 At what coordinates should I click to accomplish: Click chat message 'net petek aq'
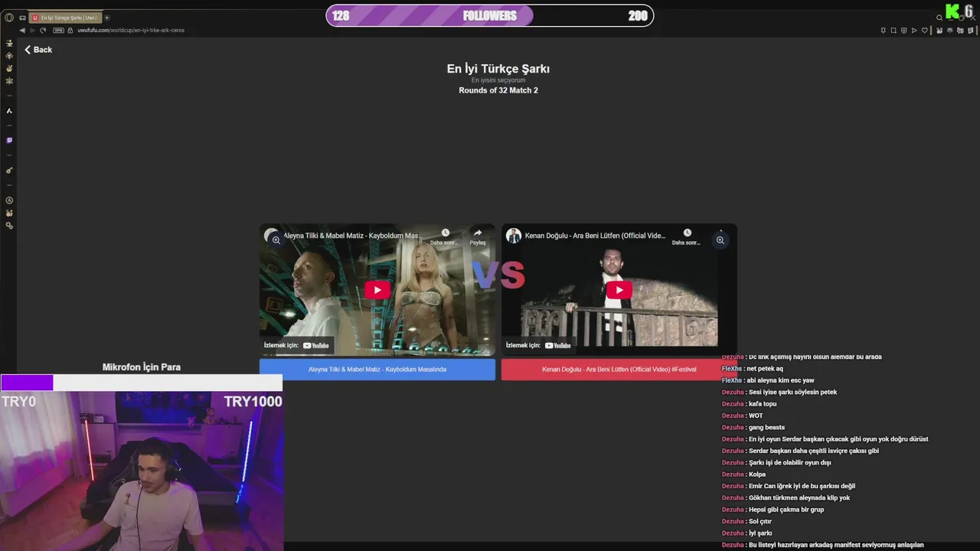(x=765, y=369)
